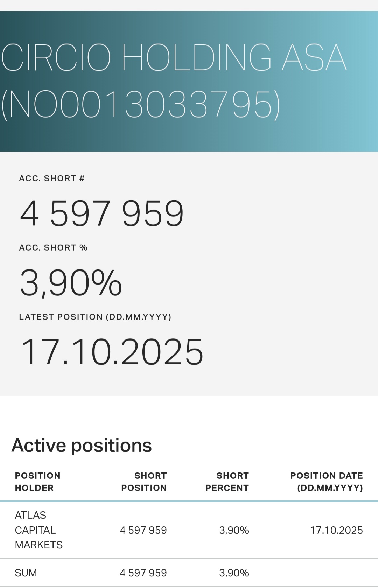Click Atlas row position date 17.10.2025
The height and width of the screenshot is (588, 378).
pyautogui.click(x=336, y=530)
